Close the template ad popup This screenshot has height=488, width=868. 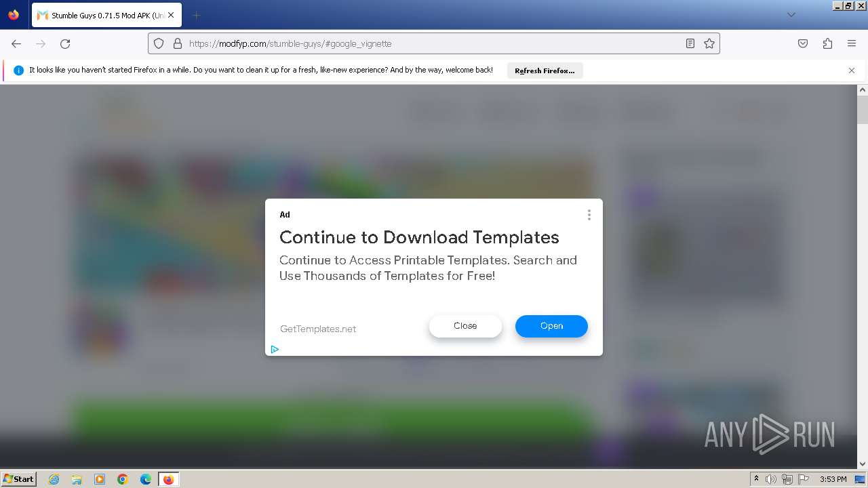click(x=465, y=326)
